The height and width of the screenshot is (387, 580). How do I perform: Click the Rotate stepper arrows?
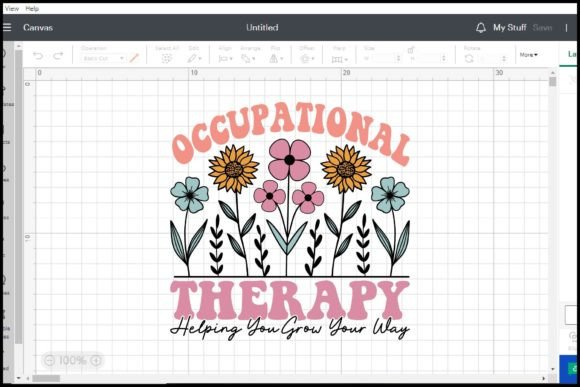(503, 58)
